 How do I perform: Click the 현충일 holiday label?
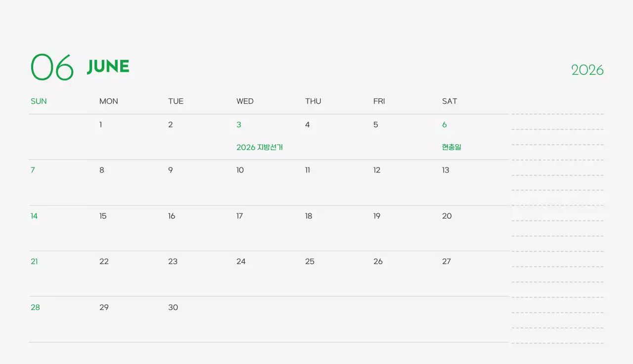(x=452, y=147)
